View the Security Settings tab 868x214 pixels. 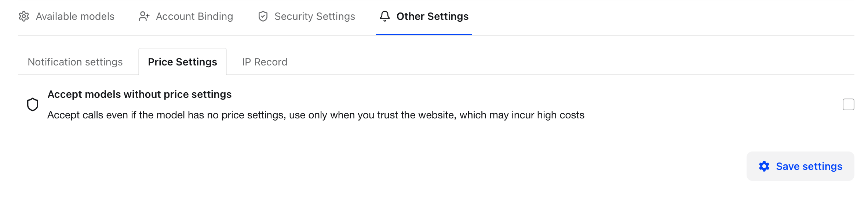pyautogui.click(x=314, y=16)
